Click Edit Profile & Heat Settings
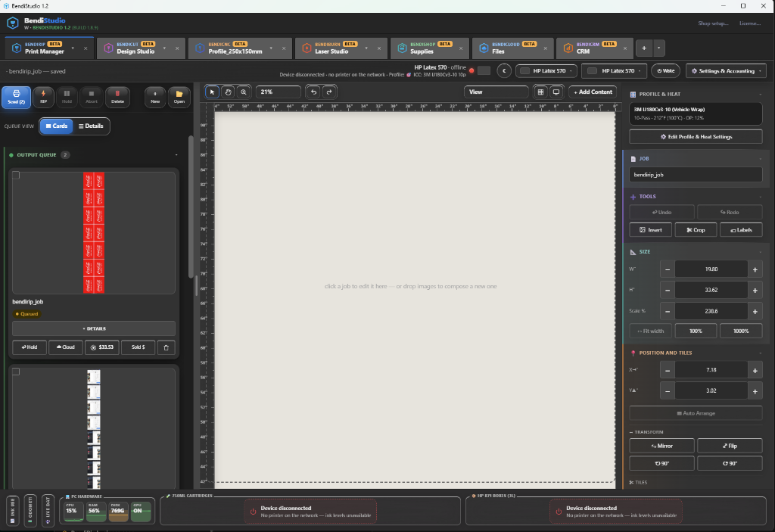 (x=696, y=137)
